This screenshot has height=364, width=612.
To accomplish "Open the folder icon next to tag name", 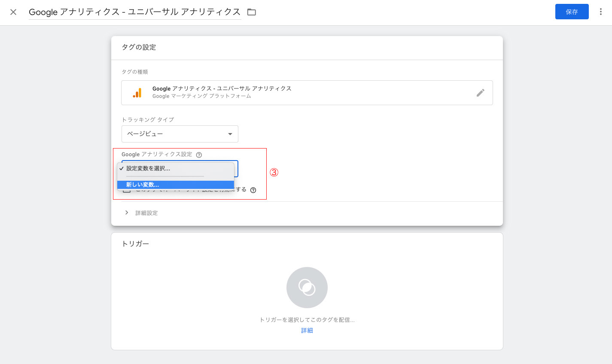I will tap(252, 12).
